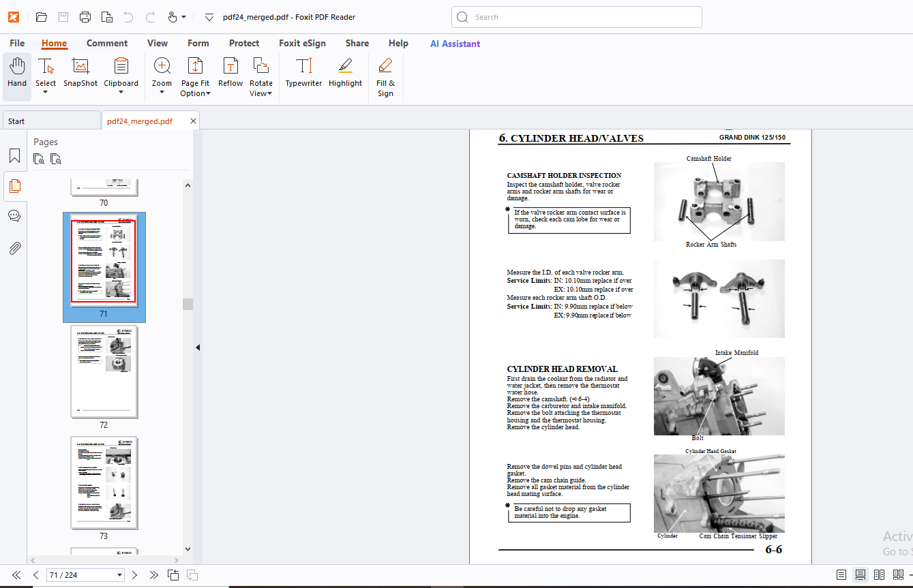Switch to the Protect tab
This screenshot has width=913, height=588.
[x=244, y=43]
